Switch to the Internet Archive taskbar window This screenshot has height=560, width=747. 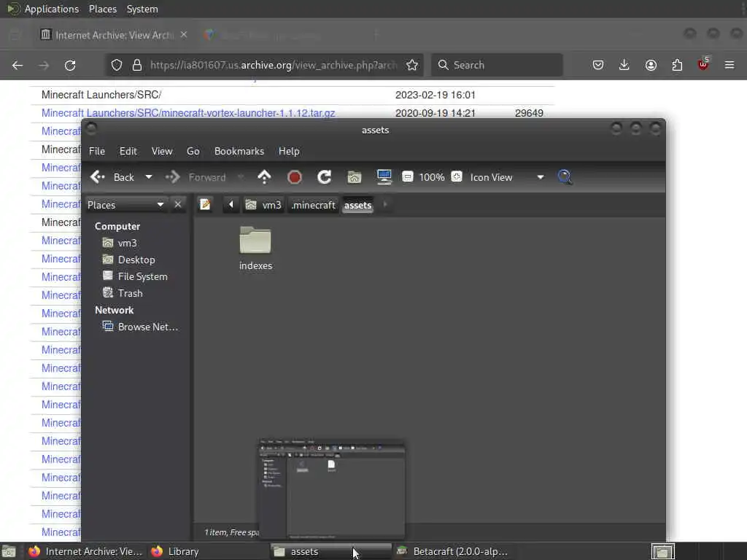[86, 551]
